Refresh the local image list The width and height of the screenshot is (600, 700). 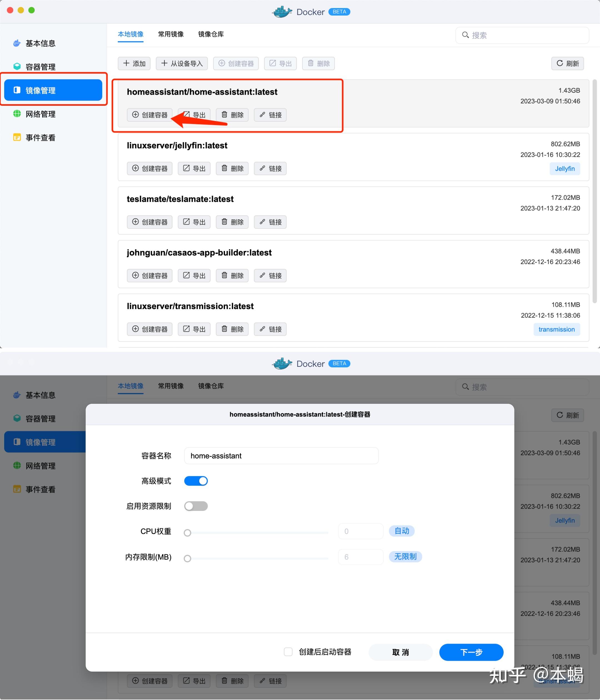click(x=567, y=63)
